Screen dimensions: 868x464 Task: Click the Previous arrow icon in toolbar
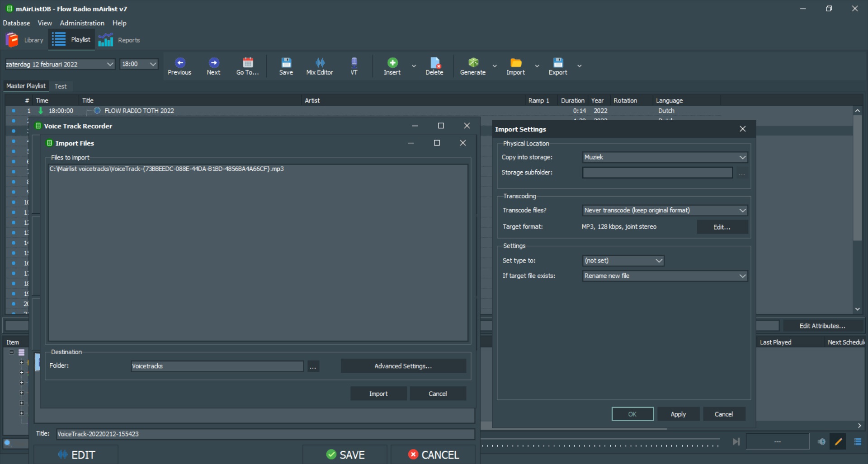coord(179,63)
